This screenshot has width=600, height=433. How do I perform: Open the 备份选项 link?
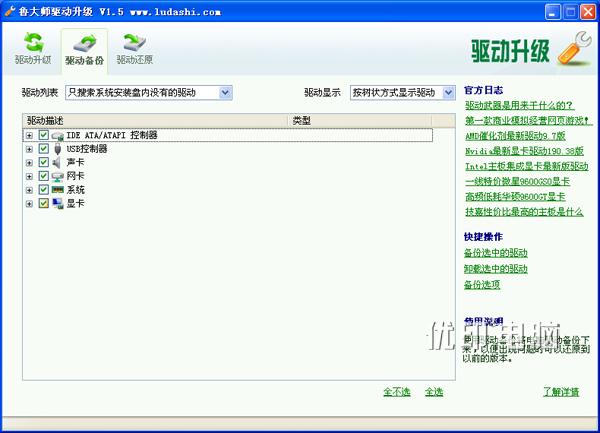tap(482, 285)
